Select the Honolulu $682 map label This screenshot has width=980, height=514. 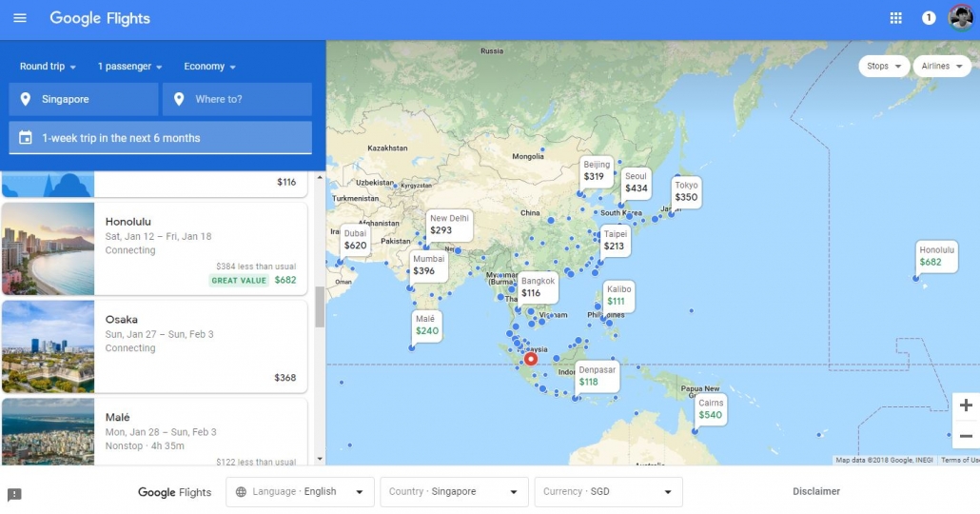tap(936, 256)
